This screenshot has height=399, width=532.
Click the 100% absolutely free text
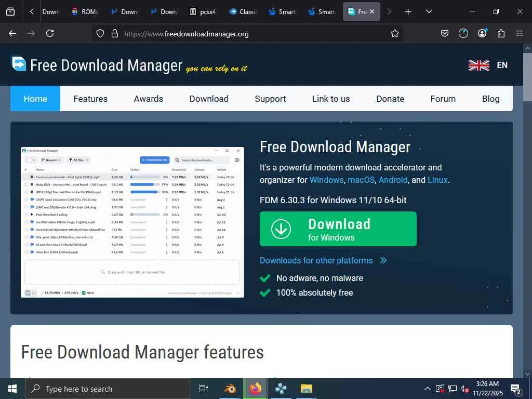[x=314, y=293]
